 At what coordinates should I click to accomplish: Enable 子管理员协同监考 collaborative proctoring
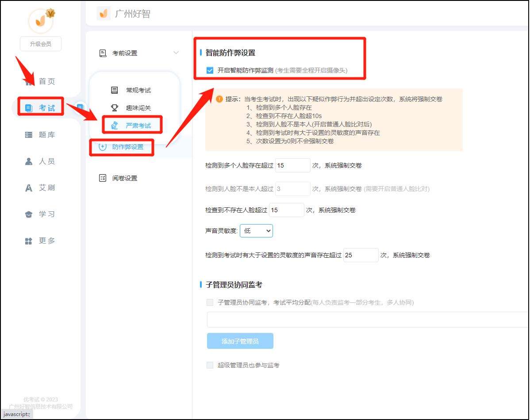[210, 302]
